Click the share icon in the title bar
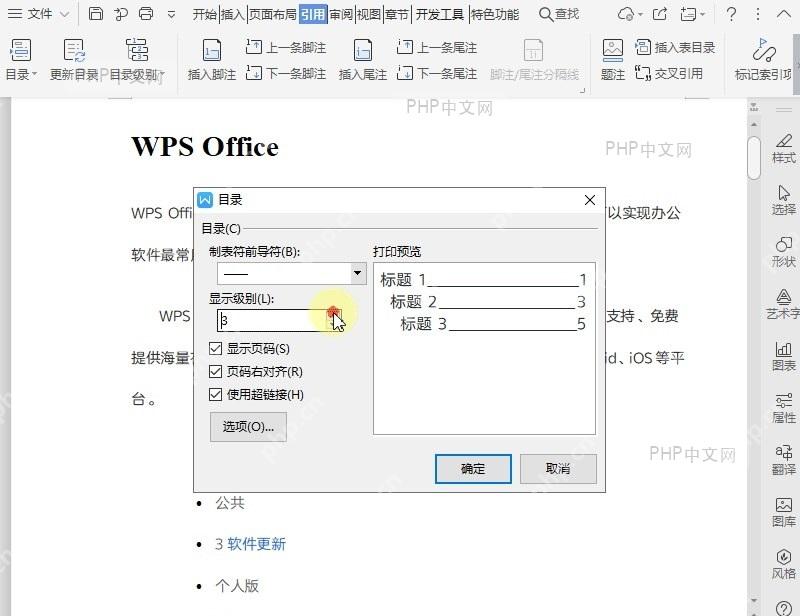 pyautogui.click(x=660, y=14)
